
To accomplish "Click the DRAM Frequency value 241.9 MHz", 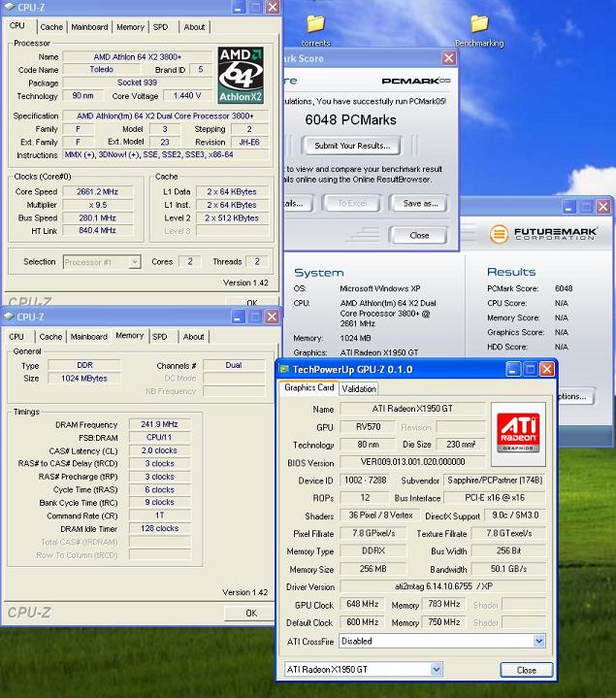I will [159, 424].
